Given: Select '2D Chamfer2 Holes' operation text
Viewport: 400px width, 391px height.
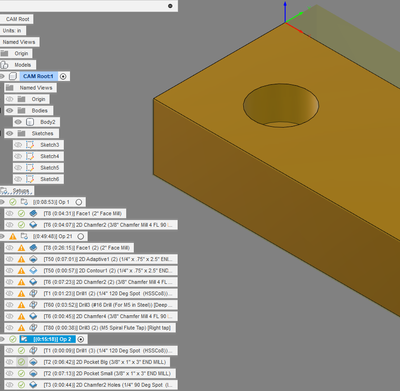Looking at the screenshot, I should (108, 385).
